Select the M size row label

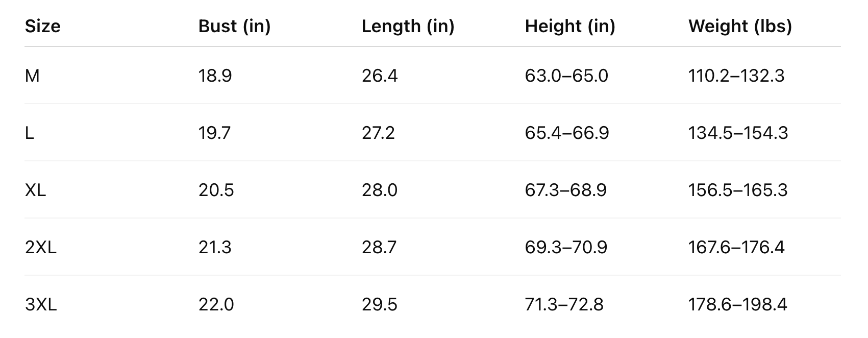(x=32, y=76)
